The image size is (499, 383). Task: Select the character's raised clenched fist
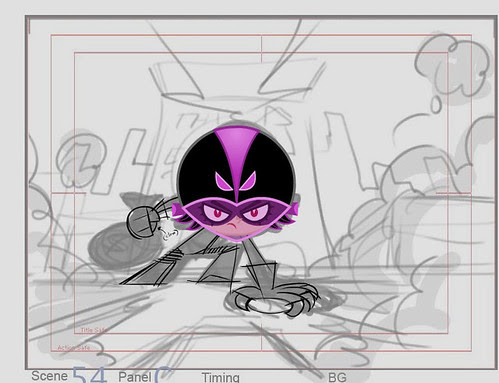point(143,221)
